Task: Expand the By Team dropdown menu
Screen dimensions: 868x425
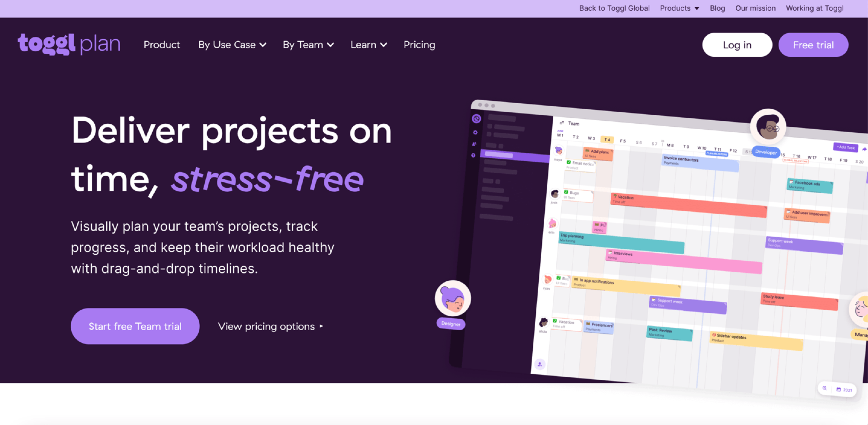Action: 307,44
